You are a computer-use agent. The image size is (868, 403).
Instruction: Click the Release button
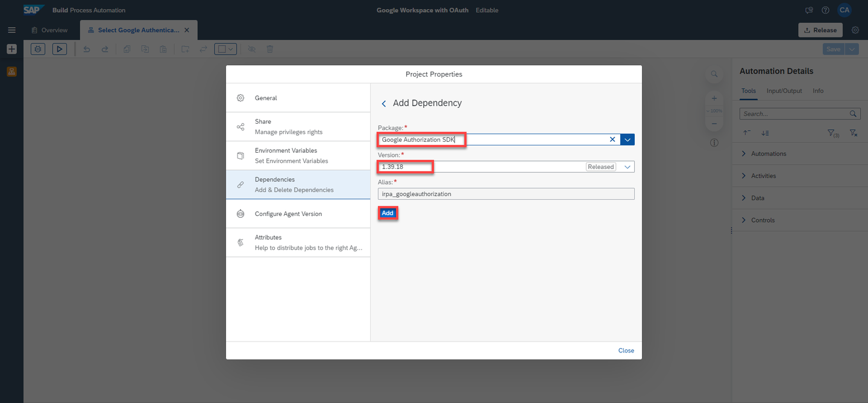tap(820, 30)
